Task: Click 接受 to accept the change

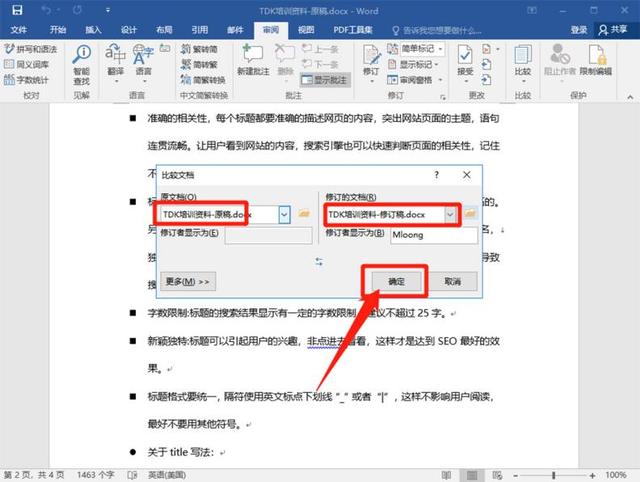Action: click(465, 60)
